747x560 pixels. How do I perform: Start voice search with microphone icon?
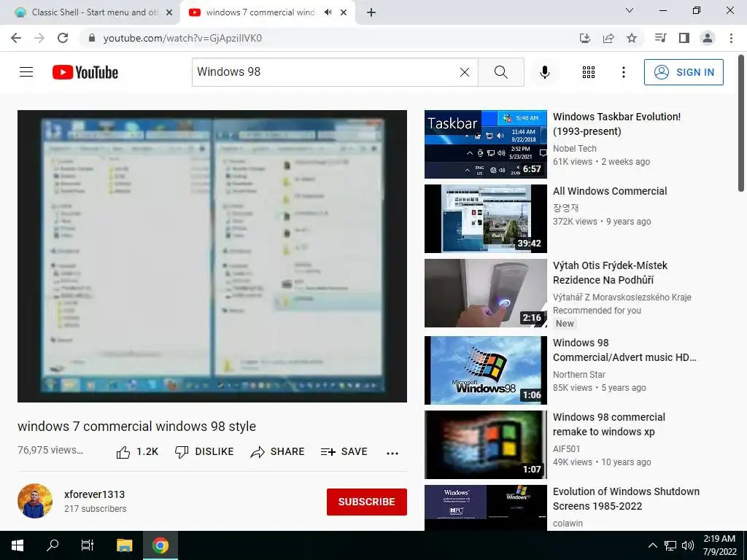point(544,72)
